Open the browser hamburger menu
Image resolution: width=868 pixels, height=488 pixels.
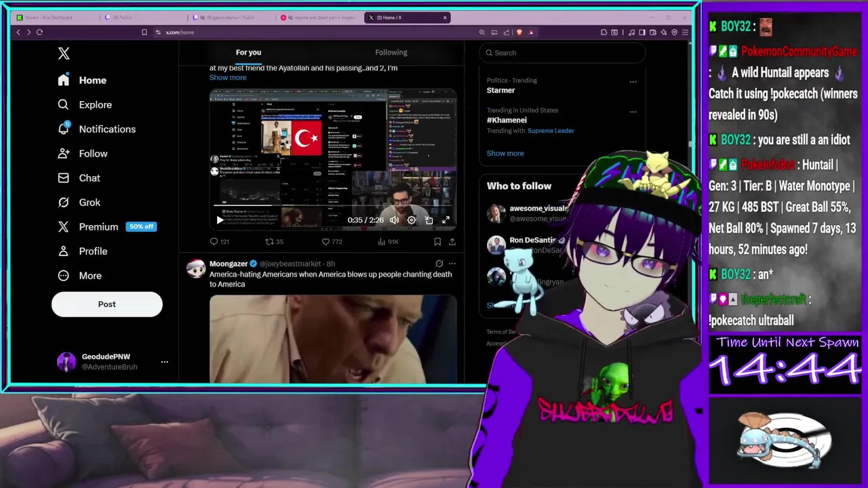(685, 33)
